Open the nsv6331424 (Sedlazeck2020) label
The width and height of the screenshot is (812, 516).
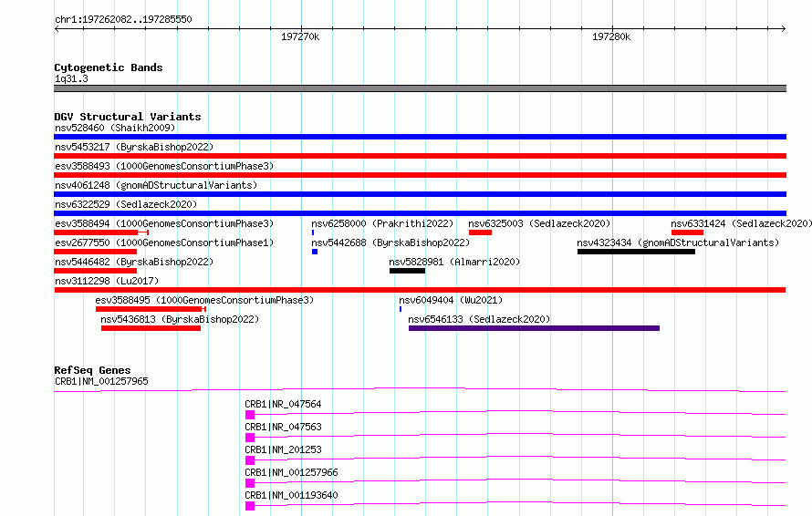coord(741,223)
